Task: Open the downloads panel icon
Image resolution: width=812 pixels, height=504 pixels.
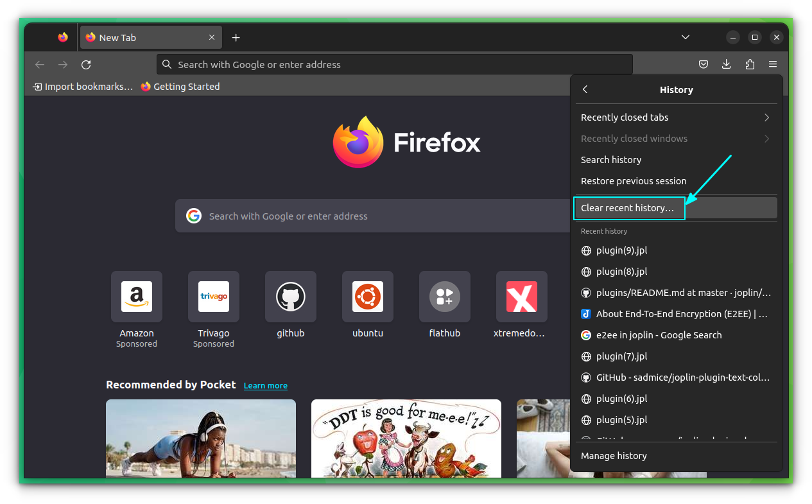Action: [726, 64]
